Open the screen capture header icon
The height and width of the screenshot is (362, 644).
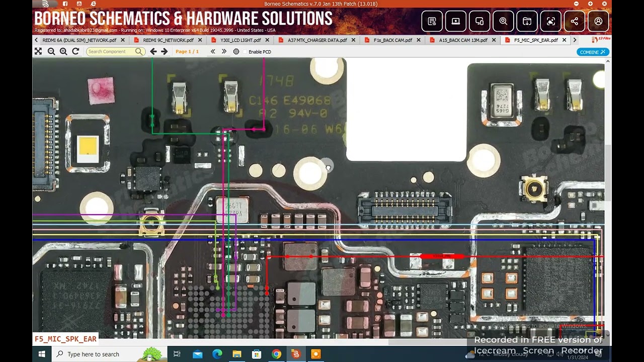(551, 21)
